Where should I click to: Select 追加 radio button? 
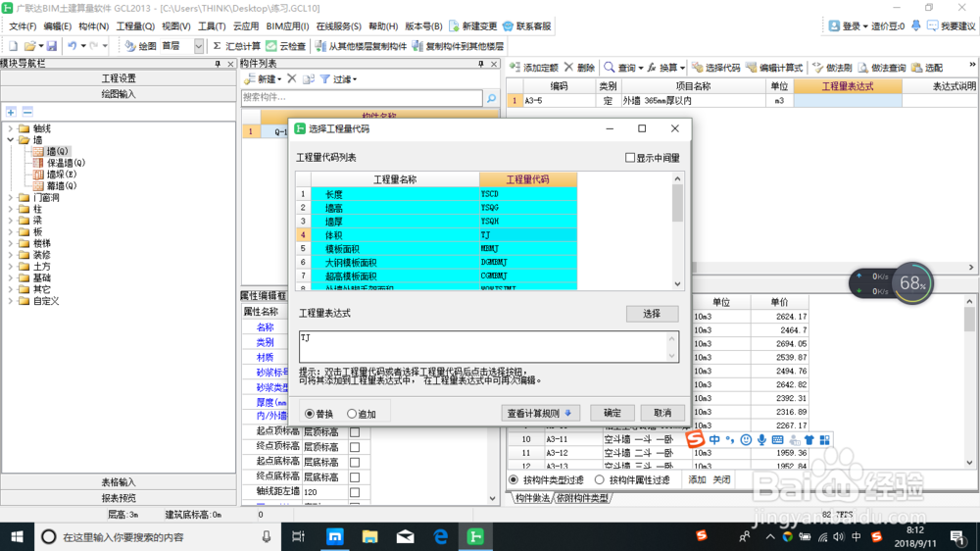coord(352,414)
